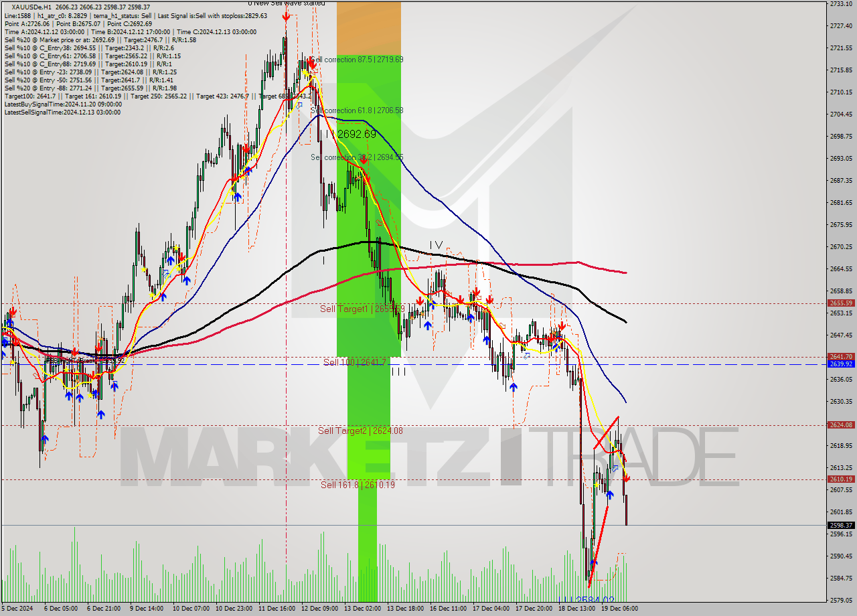Click the '| | | 2584.02' bottom label
857x616 pixels.
point(587,600)
